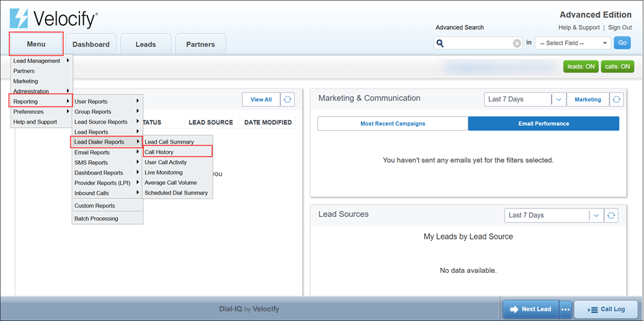Toggle the calls: ON switch
The height and width of the screenshot is (321, 644).
pos(617,66)
